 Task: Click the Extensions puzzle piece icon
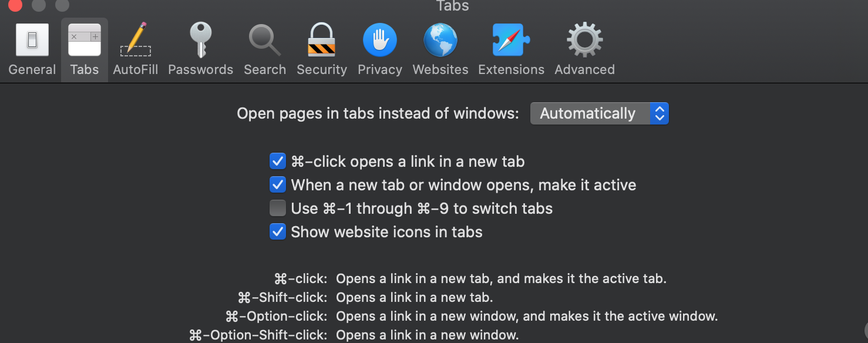pyautogui.click(x=510, y=40)
